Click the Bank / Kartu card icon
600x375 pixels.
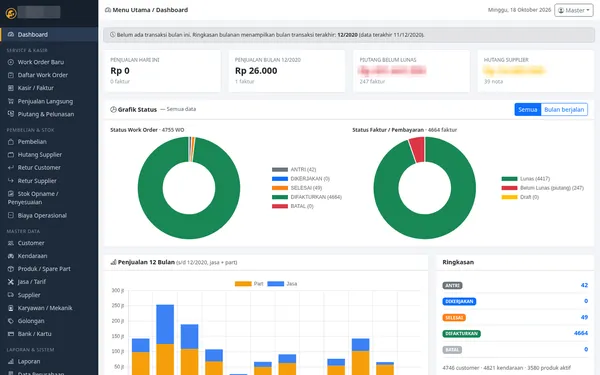[x=11, y=334]
